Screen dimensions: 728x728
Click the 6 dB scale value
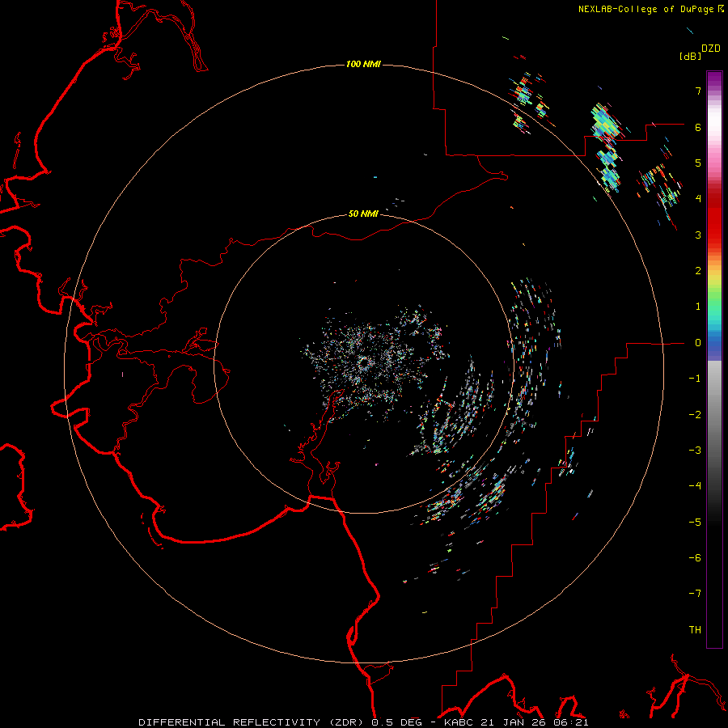coord(698,127)
